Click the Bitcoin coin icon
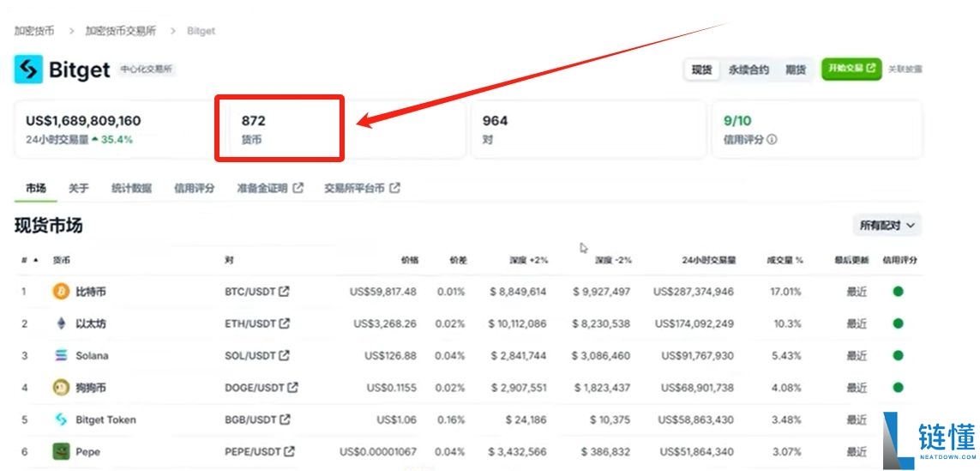 click(61, 292)
